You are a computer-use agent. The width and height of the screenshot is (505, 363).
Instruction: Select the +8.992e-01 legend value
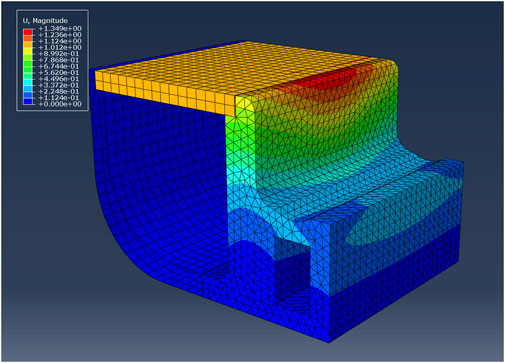[x=58, y=54]
